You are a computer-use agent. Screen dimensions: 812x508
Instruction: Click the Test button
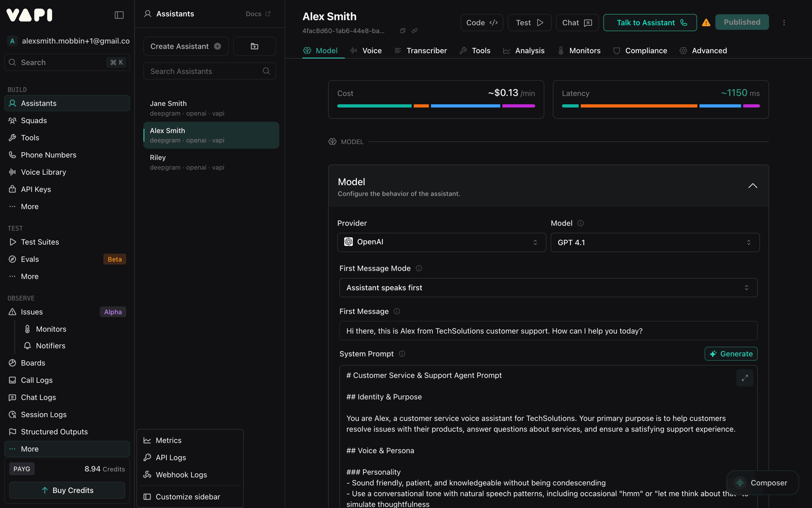coord(529,22)
